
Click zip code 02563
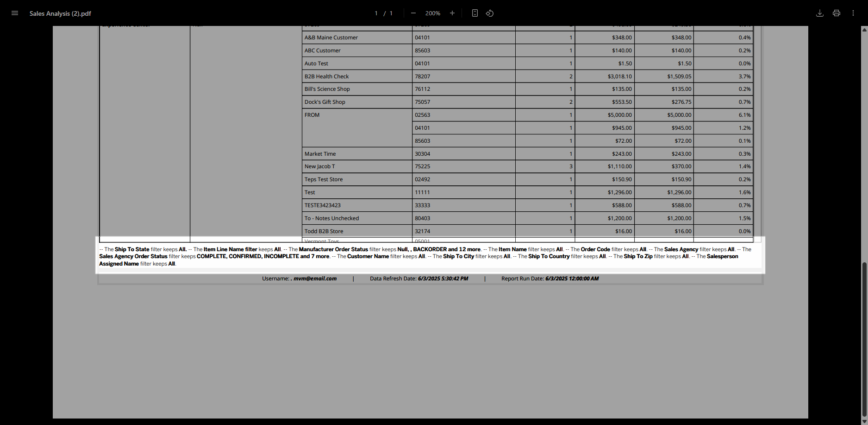[x=422, y=115]
